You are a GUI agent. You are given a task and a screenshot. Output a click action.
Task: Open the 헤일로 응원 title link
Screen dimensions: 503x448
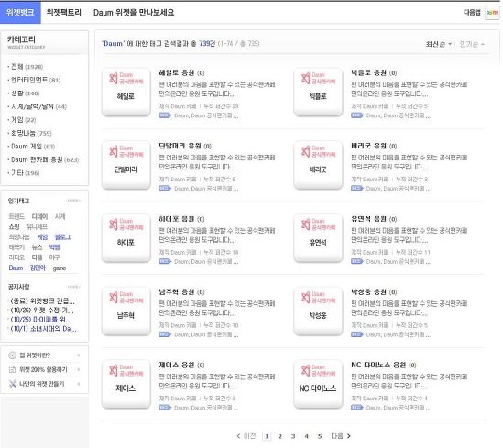177,72
